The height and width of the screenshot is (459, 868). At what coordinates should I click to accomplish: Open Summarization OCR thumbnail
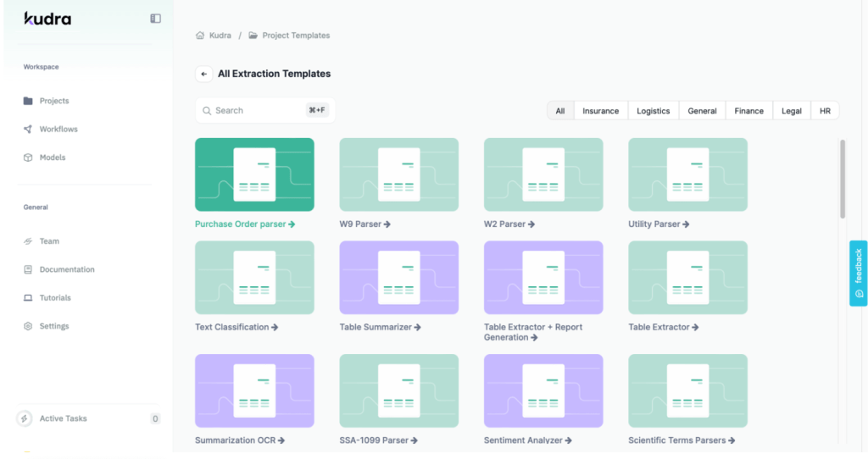(254, 391)
